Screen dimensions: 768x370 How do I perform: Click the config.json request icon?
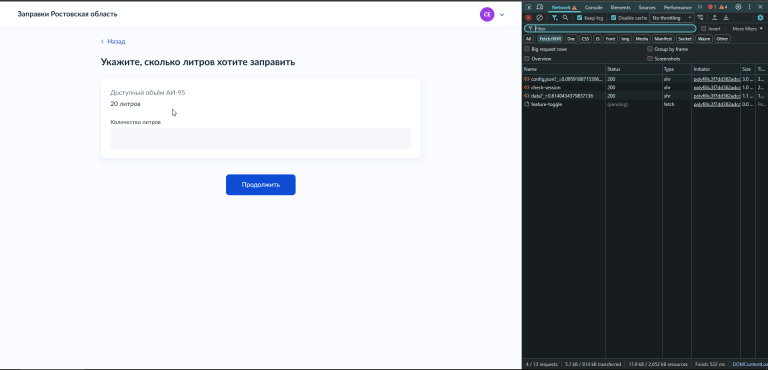click(527, 79)
